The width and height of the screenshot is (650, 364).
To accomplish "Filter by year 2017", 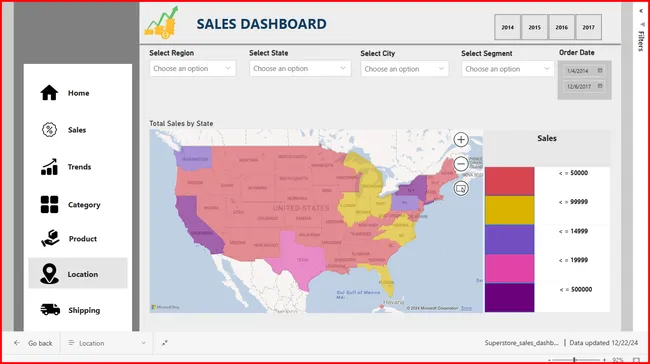I will coord(589,27).
